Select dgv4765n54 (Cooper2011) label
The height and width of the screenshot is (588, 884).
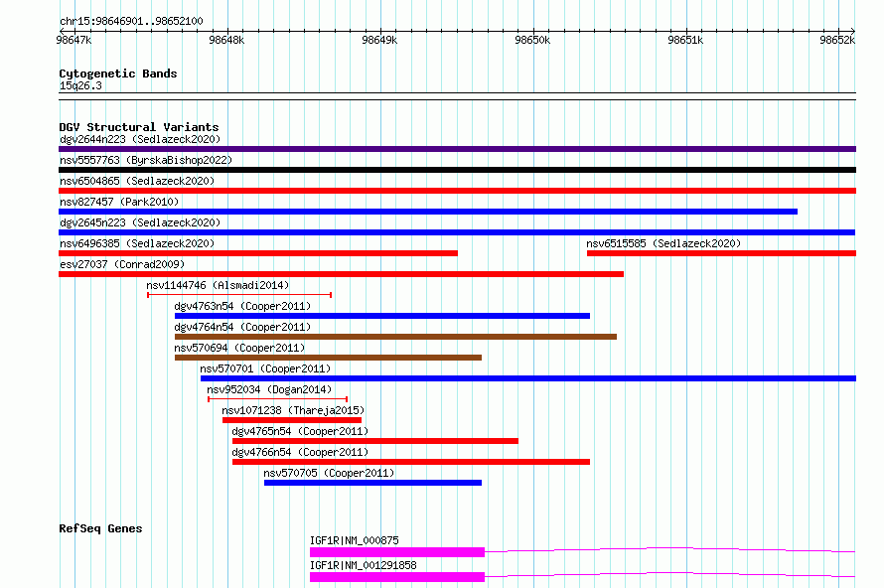300,431
